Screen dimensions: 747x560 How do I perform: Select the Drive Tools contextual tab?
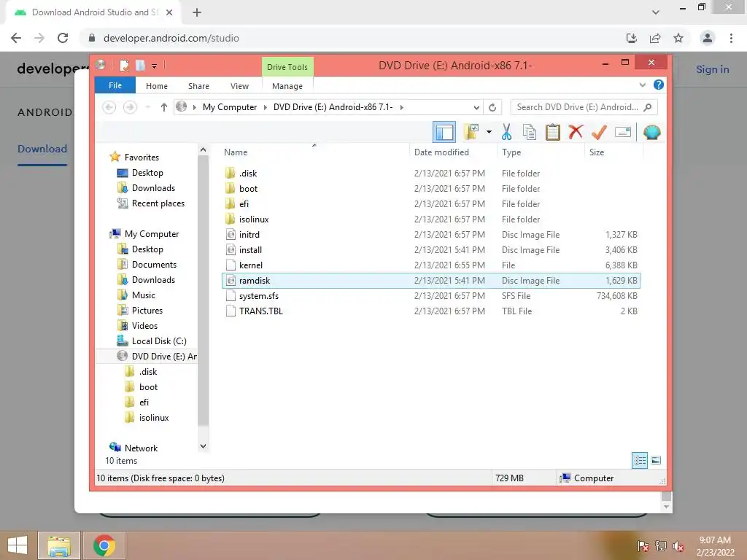tap(287, 66)
